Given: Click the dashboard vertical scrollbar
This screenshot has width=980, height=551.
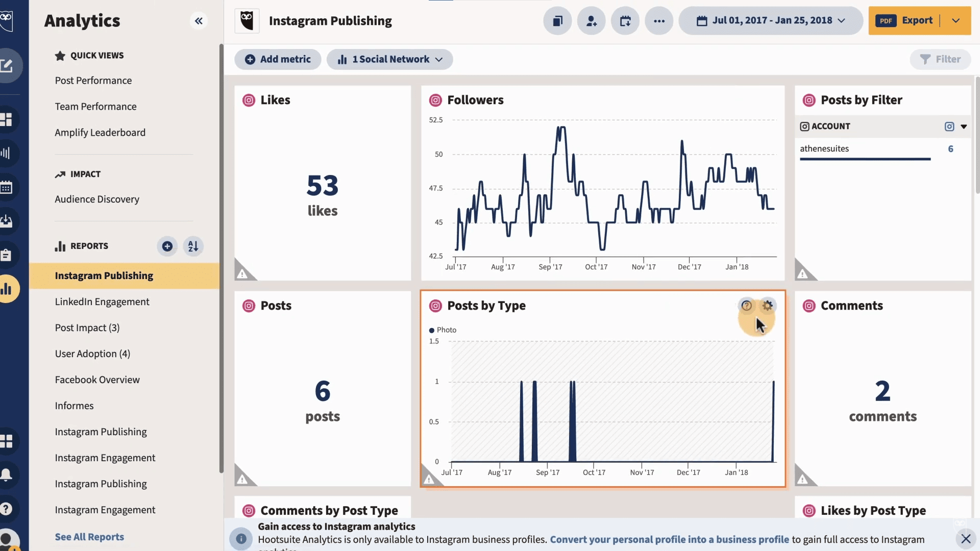Looking at the screenshot, I should [x=977, y=135].
